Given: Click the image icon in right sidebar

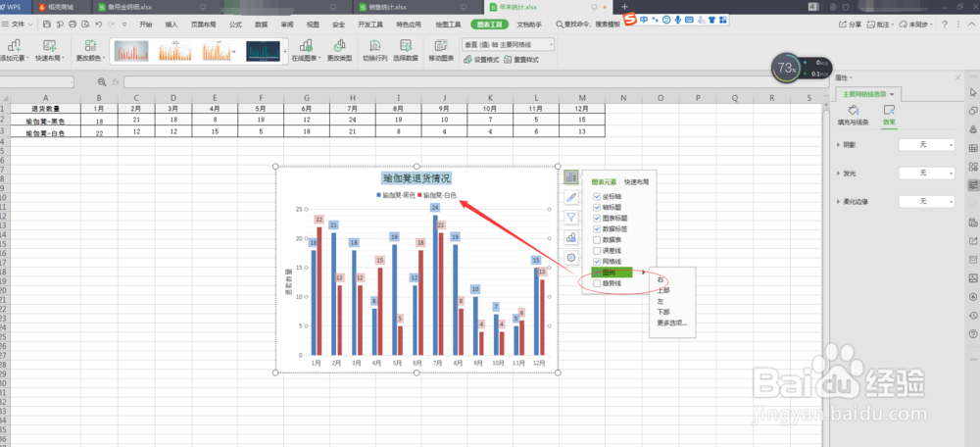Looking at the screenshot, I should coord(972,277).
